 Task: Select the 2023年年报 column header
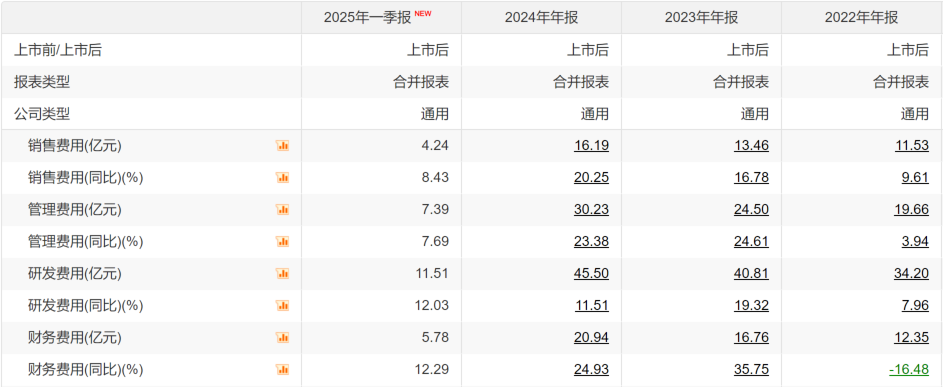[701, 17]
